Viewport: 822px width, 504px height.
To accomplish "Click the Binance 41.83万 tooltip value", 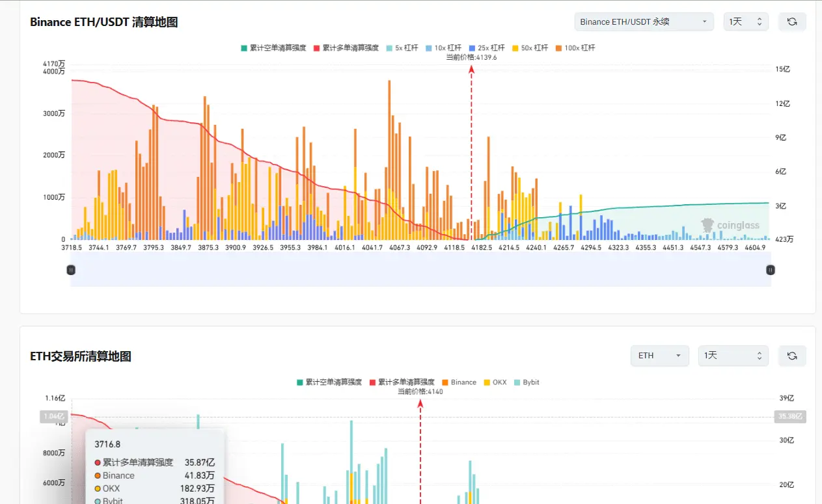I will click(x=199, y=475).
